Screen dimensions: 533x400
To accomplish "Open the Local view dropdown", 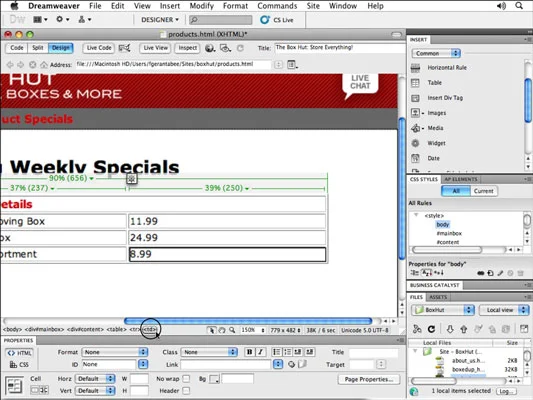I will [504, 310].
